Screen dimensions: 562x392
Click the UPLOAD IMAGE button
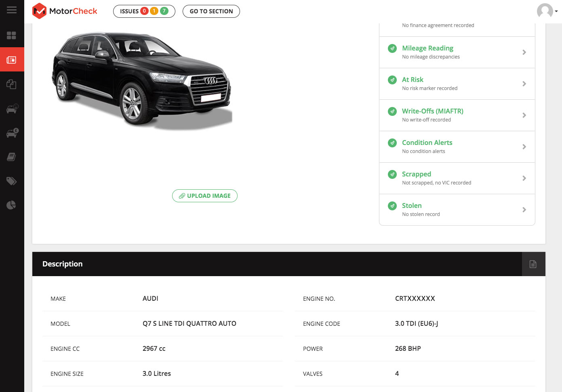(205, 196)
